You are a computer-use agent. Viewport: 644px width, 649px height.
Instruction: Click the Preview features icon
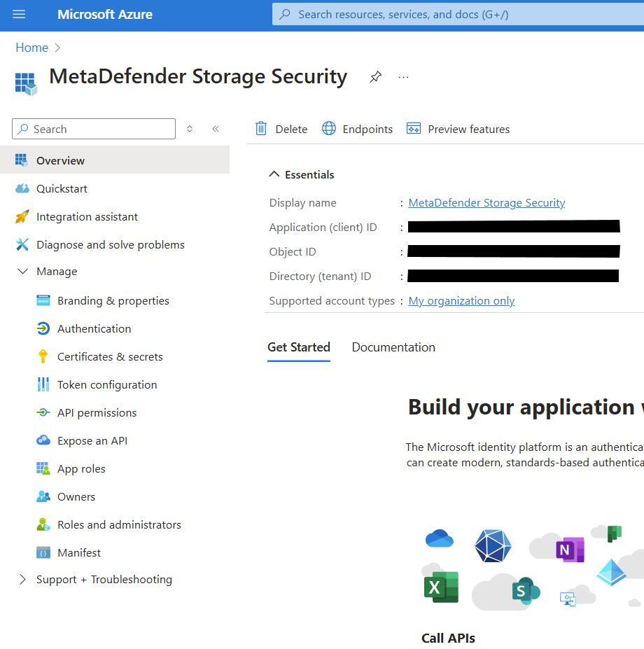click(414, 129)
